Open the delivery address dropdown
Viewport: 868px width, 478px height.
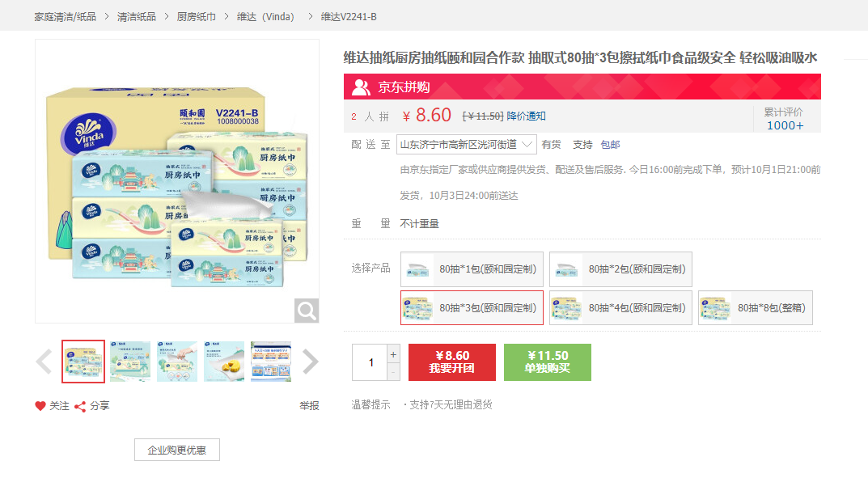(x=467, y=145)
